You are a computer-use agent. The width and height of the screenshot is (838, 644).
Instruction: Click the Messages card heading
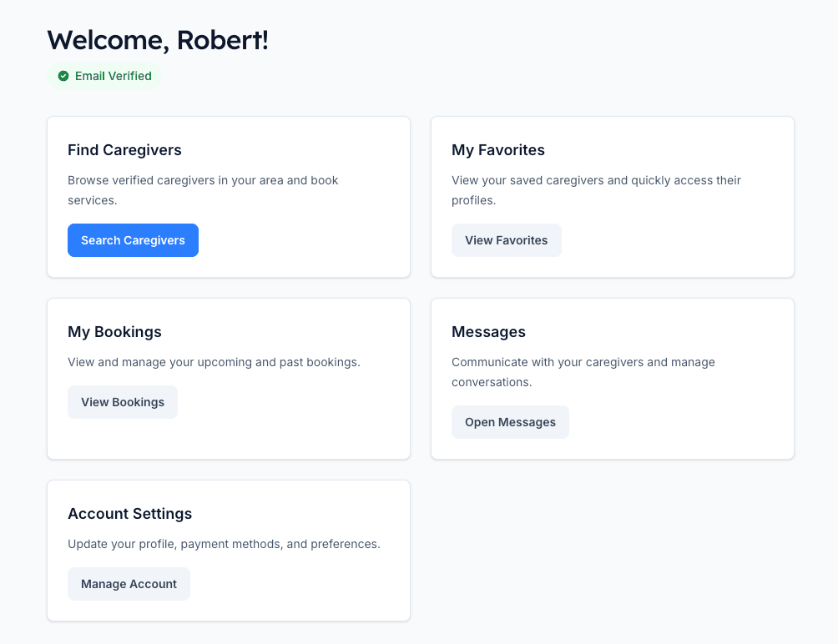pos(488,332)
